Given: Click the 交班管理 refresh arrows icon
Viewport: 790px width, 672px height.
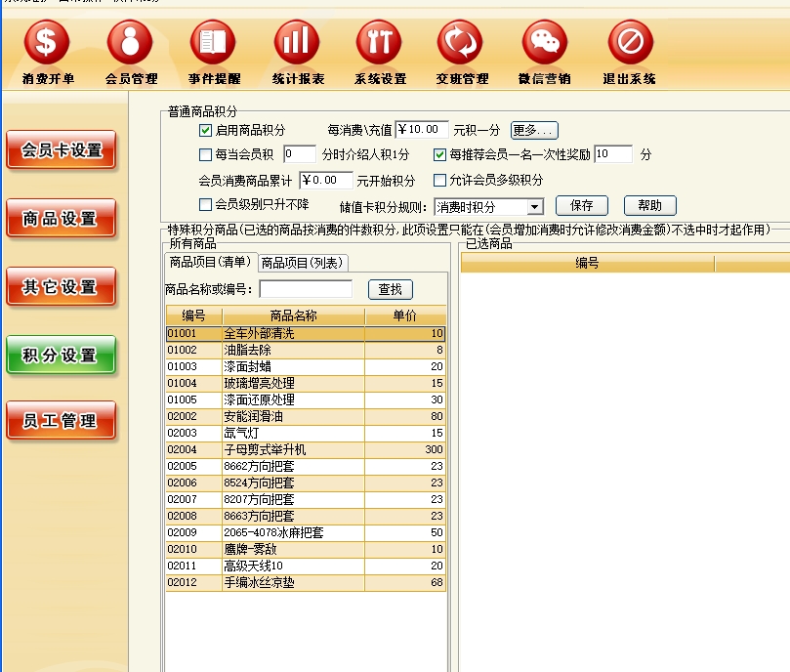Looking at the screenshot, I should [461, 42].
